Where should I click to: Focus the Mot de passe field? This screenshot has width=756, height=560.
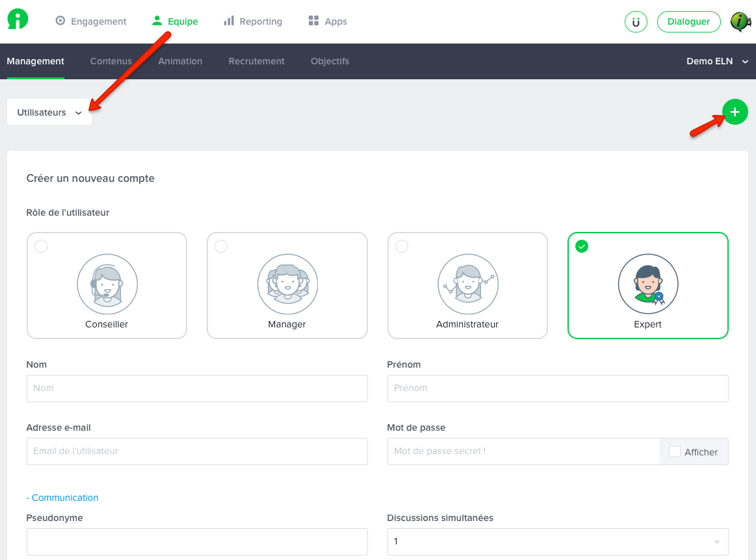click(x=523, y=452)
